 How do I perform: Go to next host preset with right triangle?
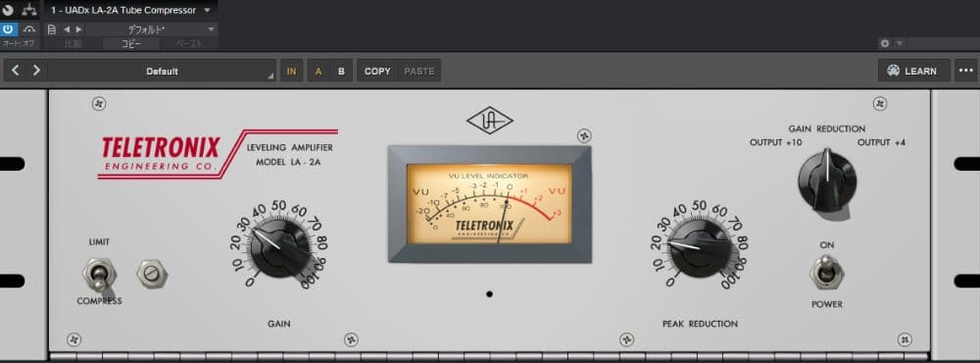(x=78, y=29)
